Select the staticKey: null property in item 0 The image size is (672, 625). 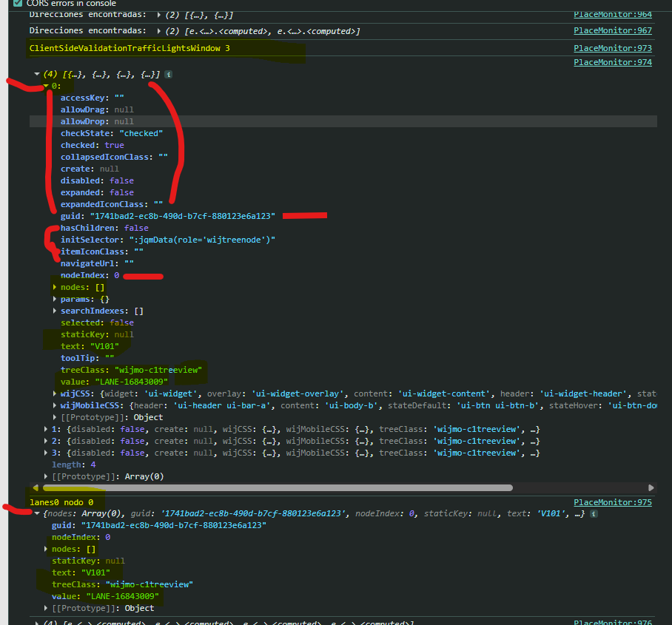pyautogui.click(x=97, y=334)
